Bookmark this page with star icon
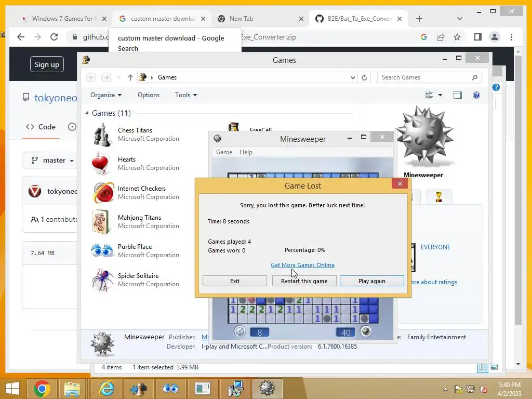This screenshot has height=399, width=532. 457,37
